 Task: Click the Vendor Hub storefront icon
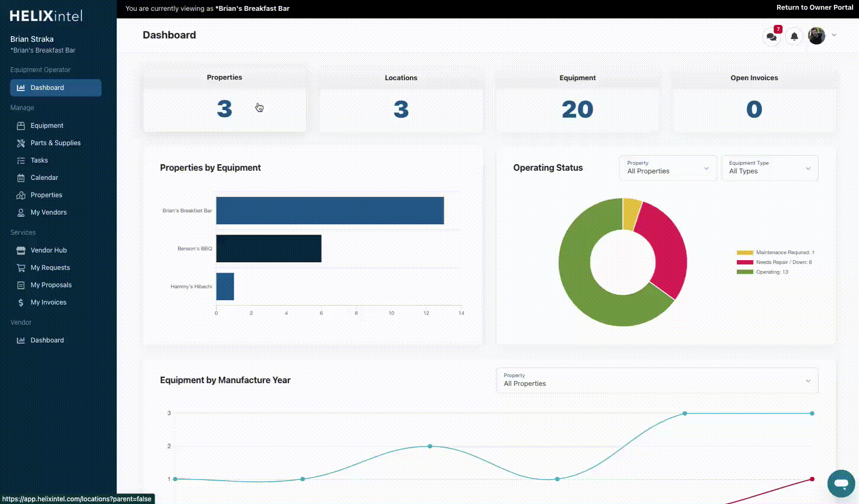pyautogui.click(x=21, y=250)
